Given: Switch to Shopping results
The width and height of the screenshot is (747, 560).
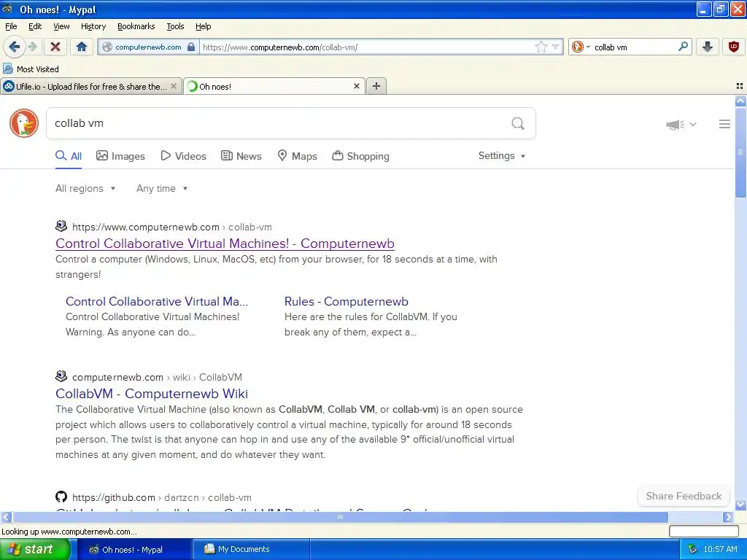Looking at the screenshot, I should pos(360,156).
